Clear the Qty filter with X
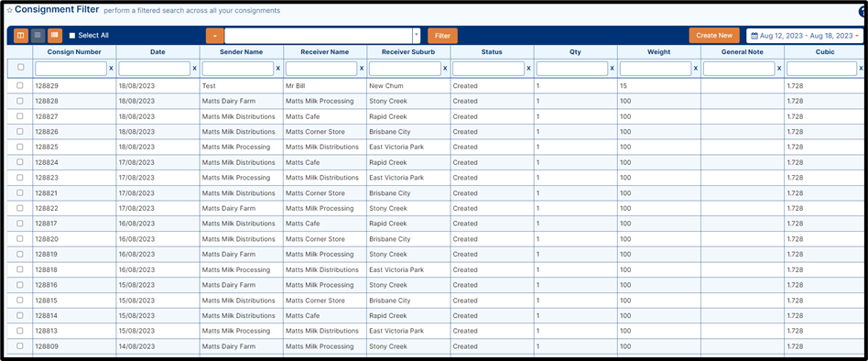Image resolution: width=868 pixels, height=361 pixels. (613, 69)
